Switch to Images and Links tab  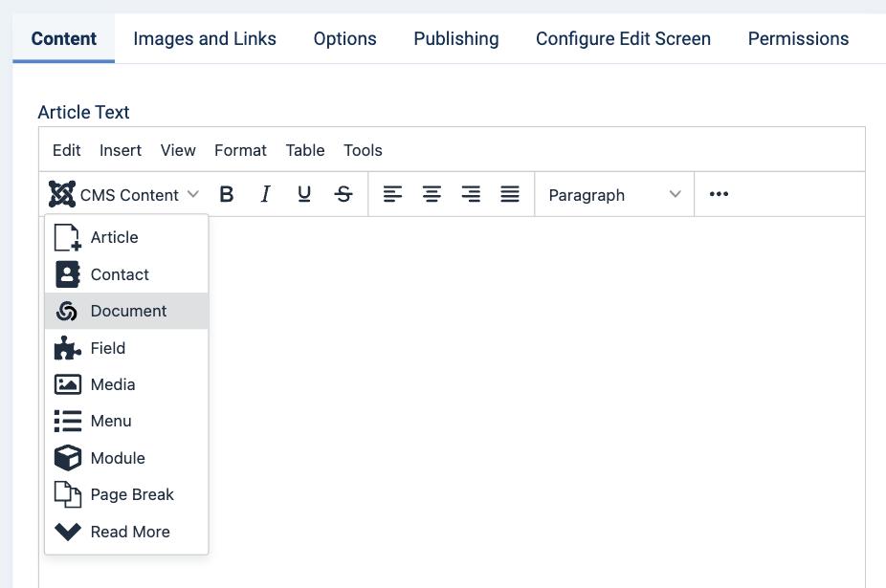coord(205,38)
